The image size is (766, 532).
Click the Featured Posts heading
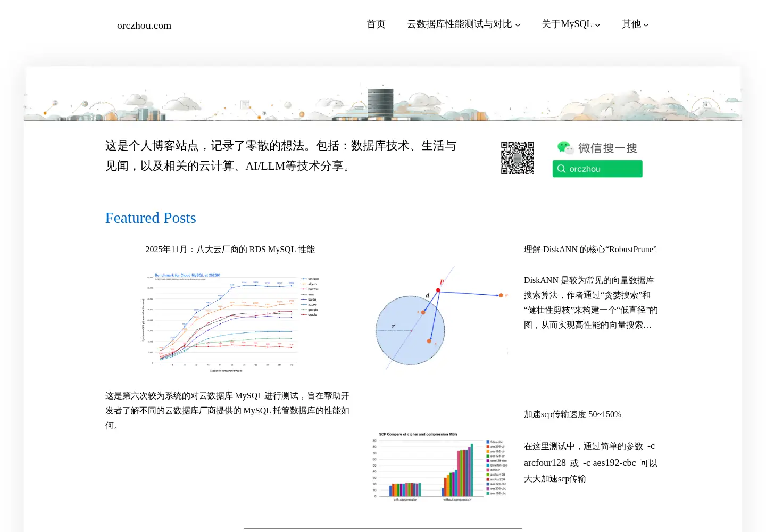click(151, 218)
